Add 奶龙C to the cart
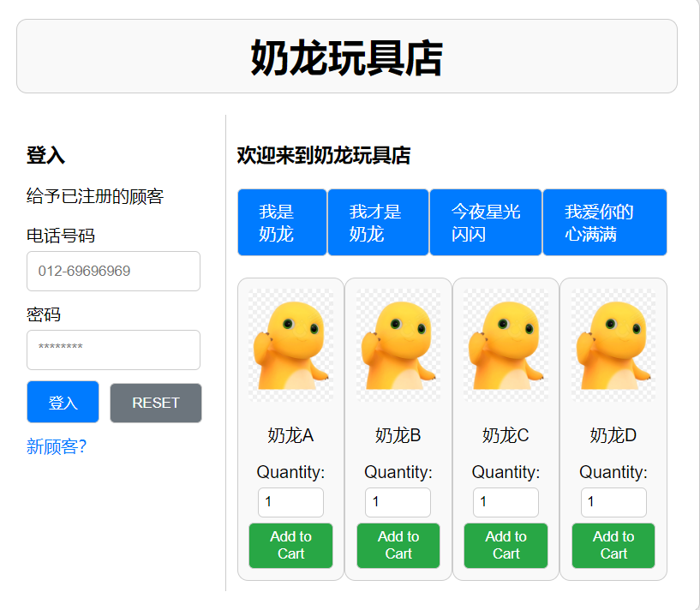 tap(506, 546)
